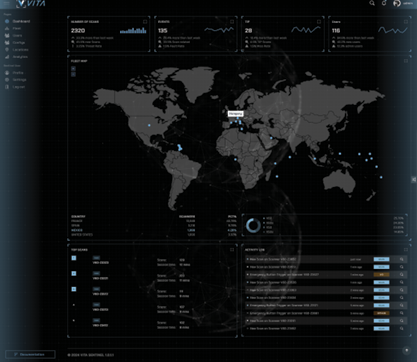Click the bar chart in Number of Scans card
The image size is (417, 362).
point(133,30)
